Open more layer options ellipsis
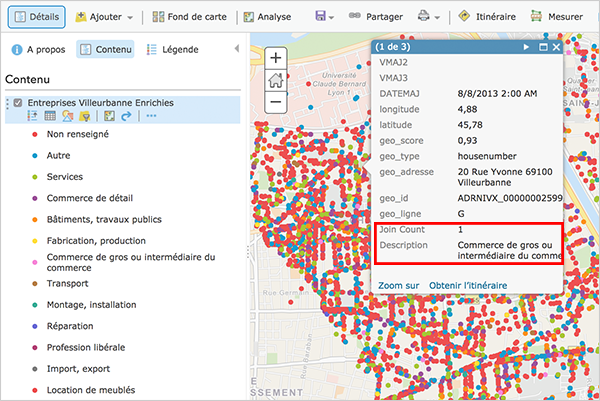Screen dimensions: 600x401 (x=151, y=116)
